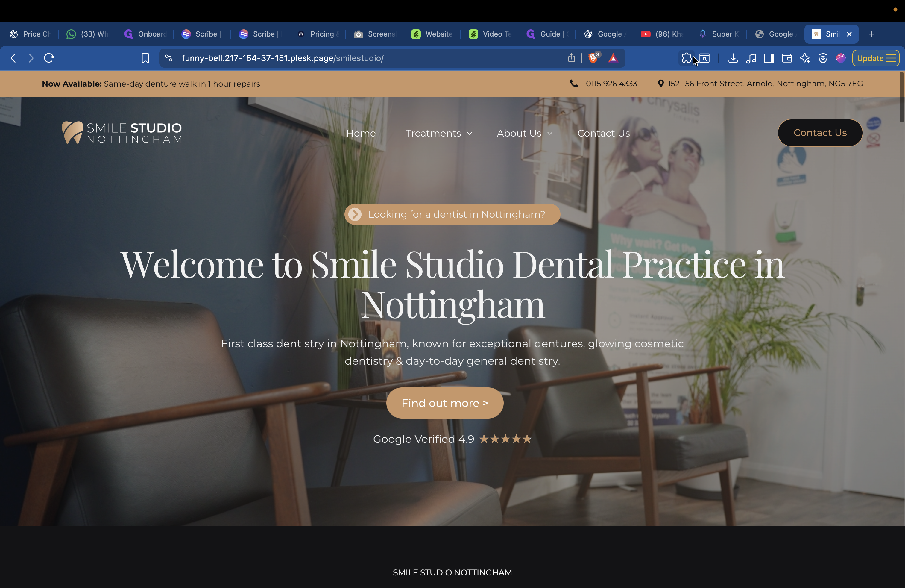This screenshot has width=905, height=588.
Task: Click the share page icon
Action: coord(571,58)
